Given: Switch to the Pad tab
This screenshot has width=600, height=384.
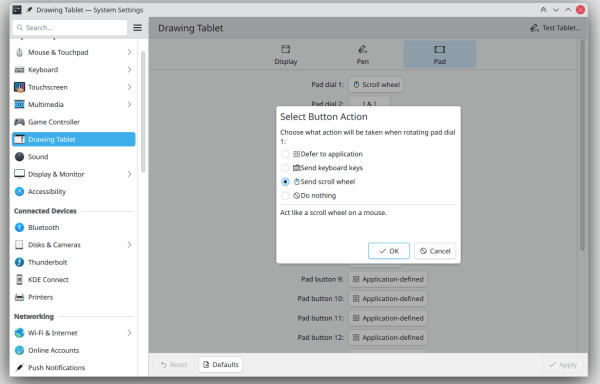Looking at the screenshot, I should click(x=440, y=55).
